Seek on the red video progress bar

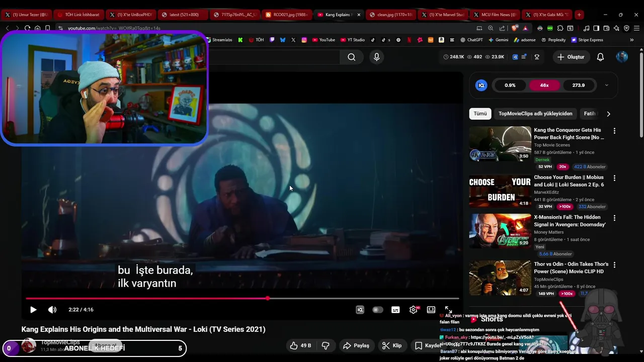coord(242,299)
